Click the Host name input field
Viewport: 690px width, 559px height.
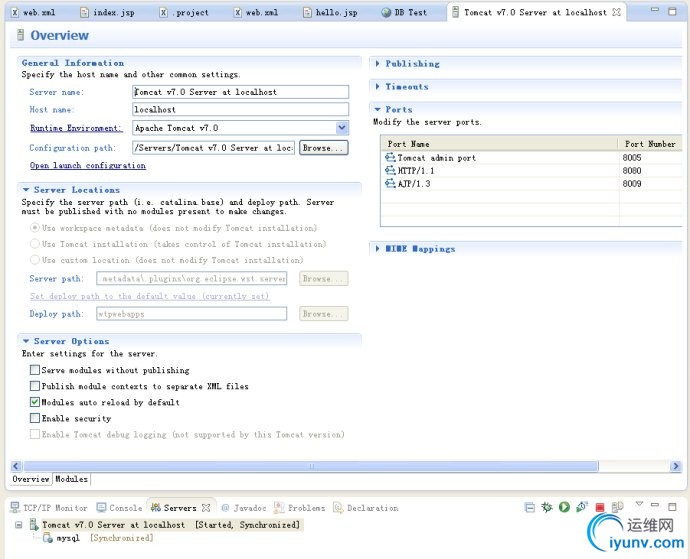pyautogui.click(x=240, y=109)
